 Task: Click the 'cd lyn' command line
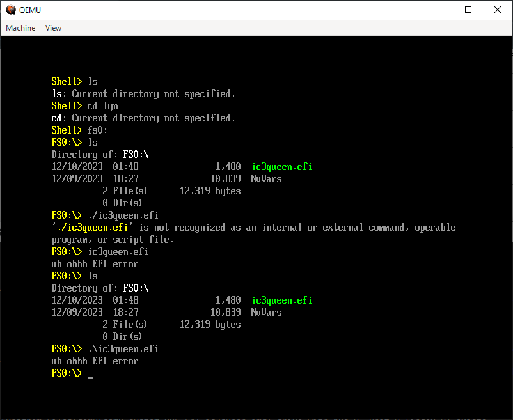pos(102,106)
